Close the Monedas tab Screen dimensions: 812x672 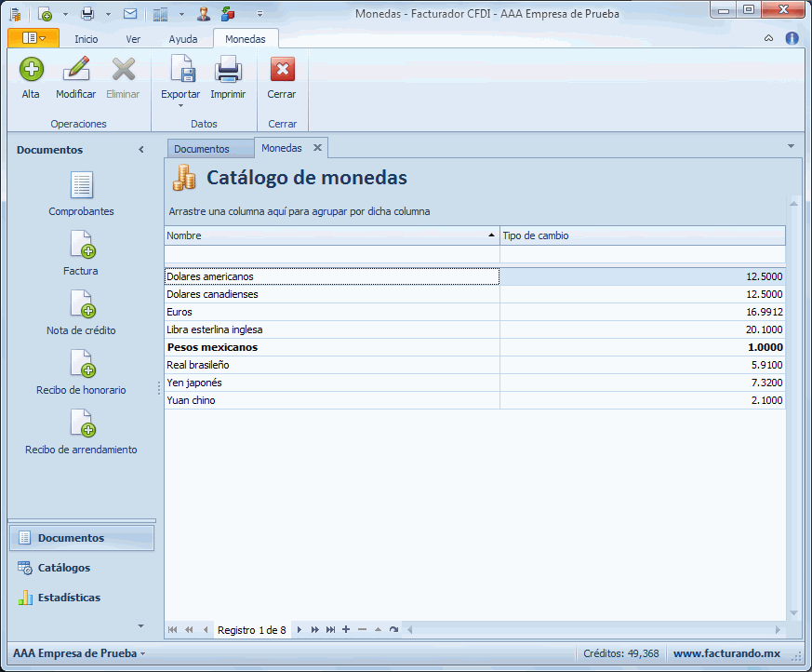317,148
